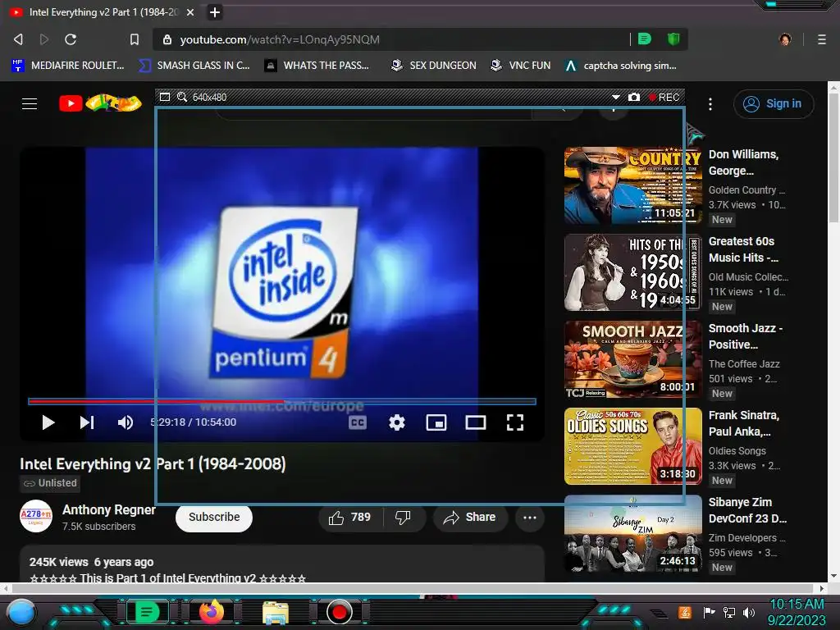Open YouTube settings three-dot menu

[x=710, y=104]
